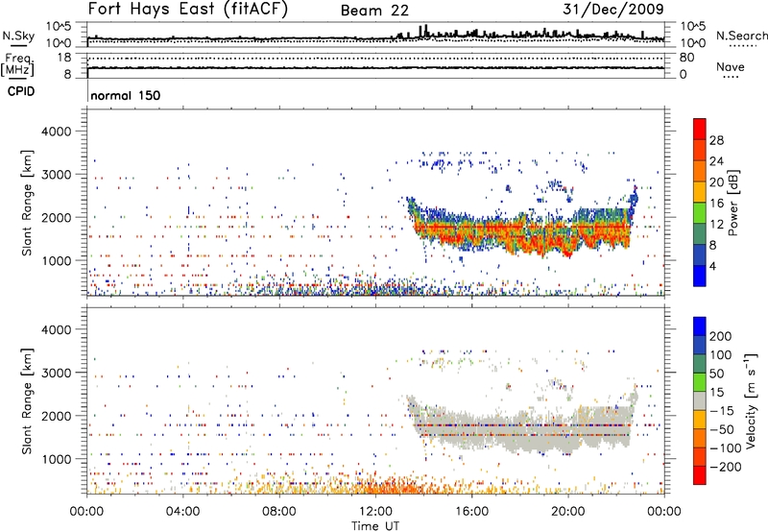Select the bright blue Power segment below 4
768x532 pixels.
[700, 276]
